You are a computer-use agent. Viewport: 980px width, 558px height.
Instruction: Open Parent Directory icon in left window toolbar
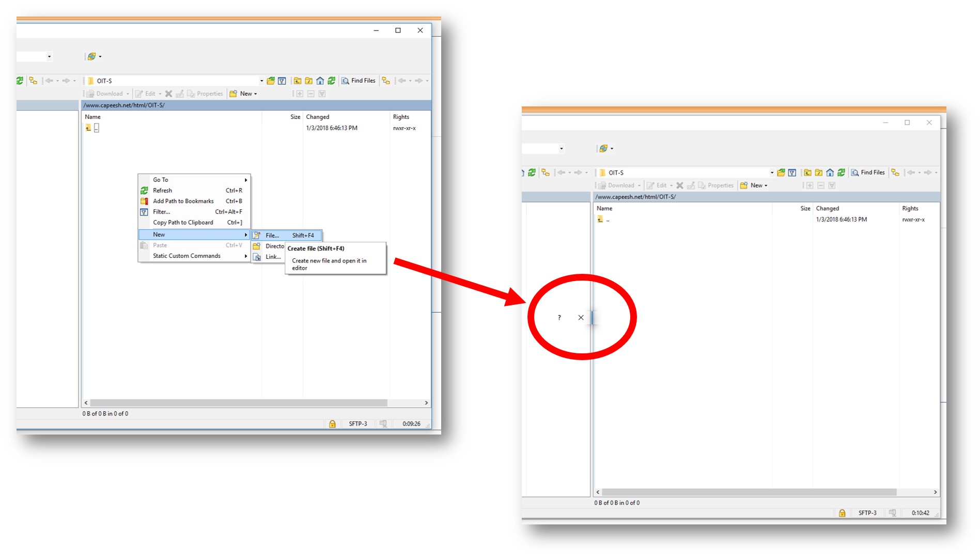click(x=298, y=81)
